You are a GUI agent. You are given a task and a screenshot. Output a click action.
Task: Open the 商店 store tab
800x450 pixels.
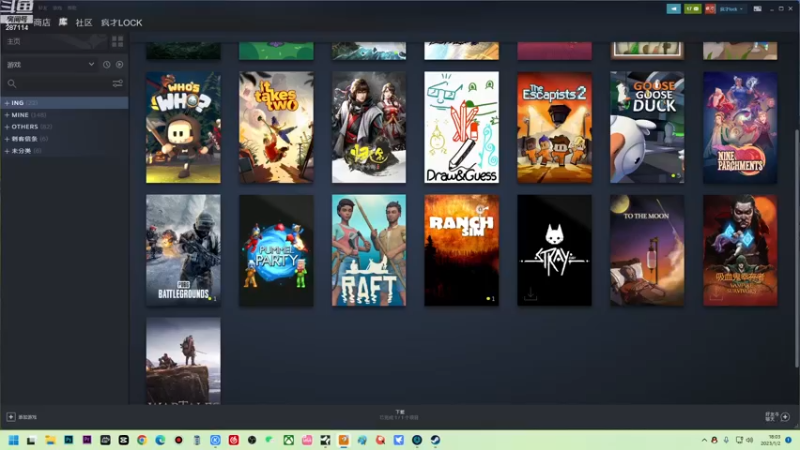[42, 22]
